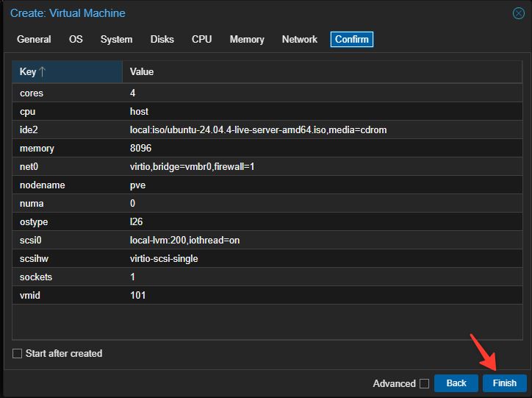Click the Value column header
532x398 pixels.
(322, 71)
